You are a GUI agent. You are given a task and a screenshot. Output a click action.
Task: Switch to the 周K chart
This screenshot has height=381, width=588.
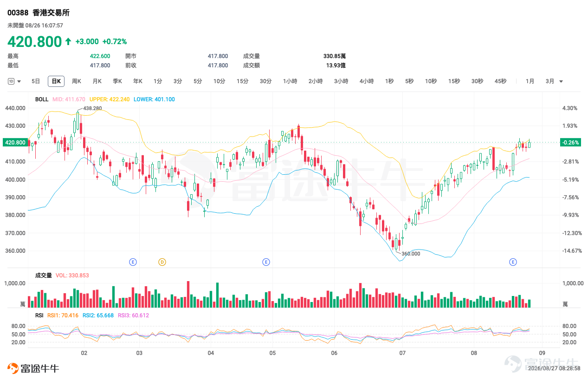click(77, 81)
